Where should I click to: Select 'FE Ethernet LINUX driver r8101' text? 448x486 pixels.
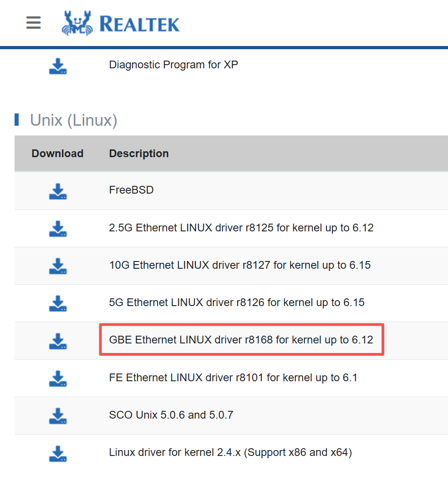(x=186, y=378)
